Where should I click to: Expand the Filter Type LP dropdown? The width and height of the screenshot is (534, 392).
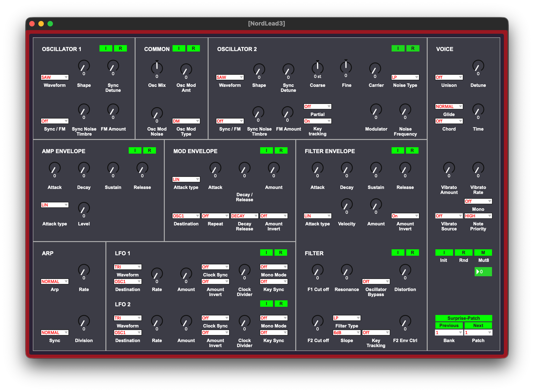[347, 318]
